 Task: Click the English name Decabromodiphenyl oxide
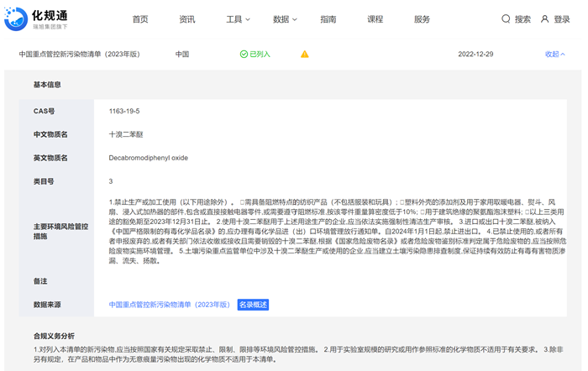[148, 157]
